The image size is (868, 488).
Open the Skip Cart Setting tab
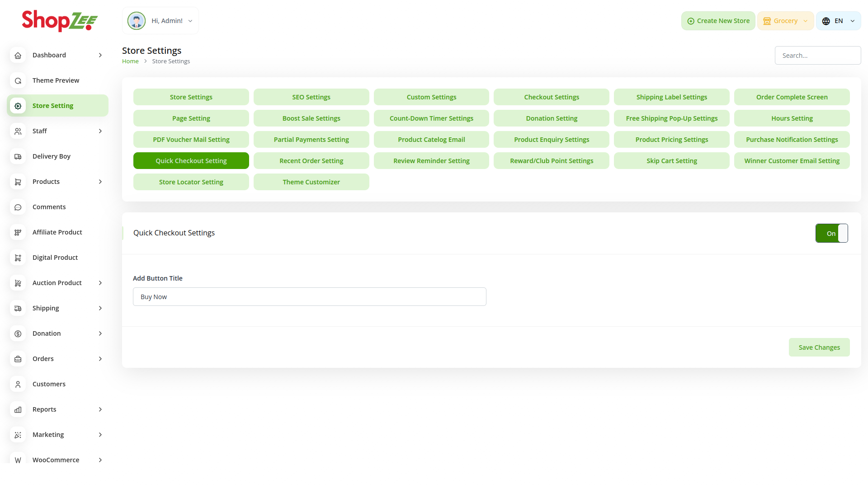(671, 161)
